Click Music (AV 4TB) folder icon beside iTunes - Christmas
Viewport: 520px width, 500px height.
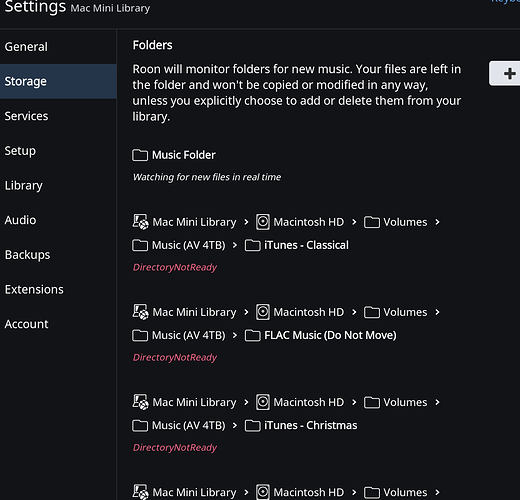[x=140, y=426]
